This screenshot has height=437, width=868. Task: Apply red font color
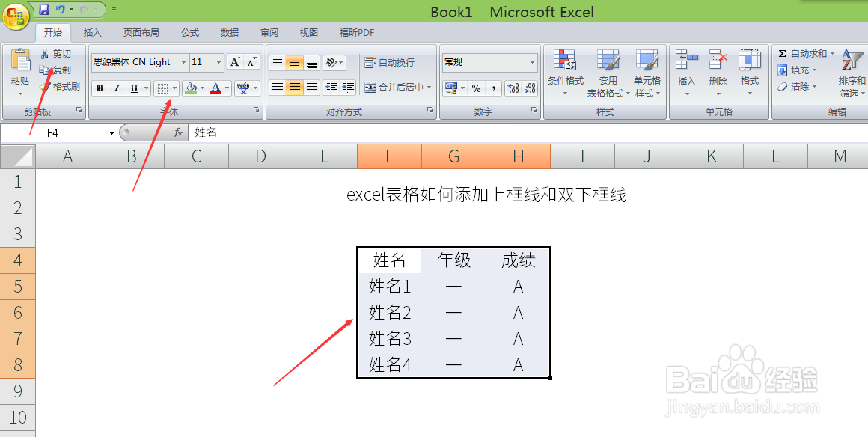(x=216, y=88)
